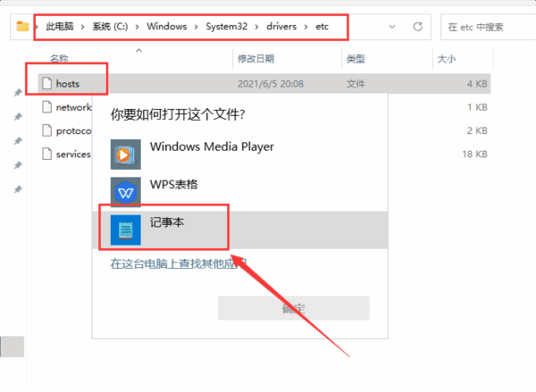Open 在这台电脑上查找其他应用 link
Screen dimensions: 536x392
click(178, 264)
